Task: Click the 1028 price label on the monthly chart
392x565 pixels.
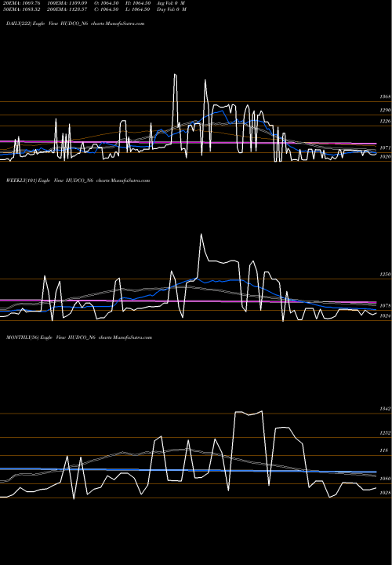Action: pos(385,493)
